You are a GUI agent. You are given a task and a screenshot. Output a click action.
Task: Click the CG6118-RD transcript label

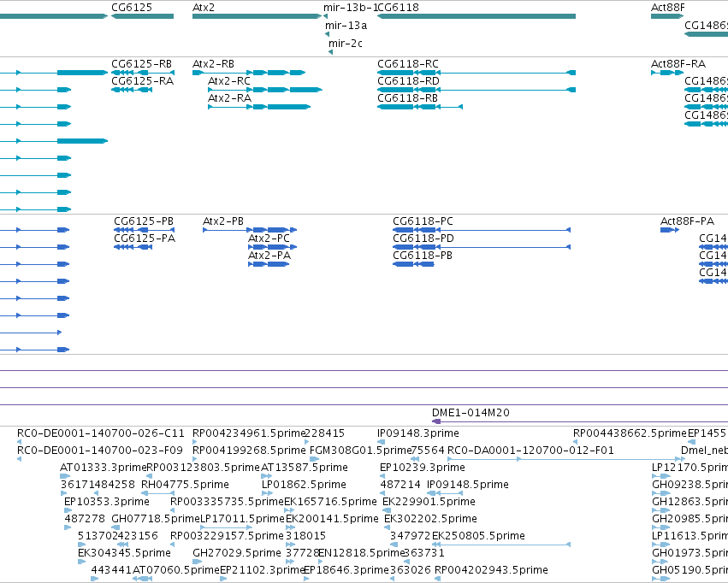pos(408,81)
